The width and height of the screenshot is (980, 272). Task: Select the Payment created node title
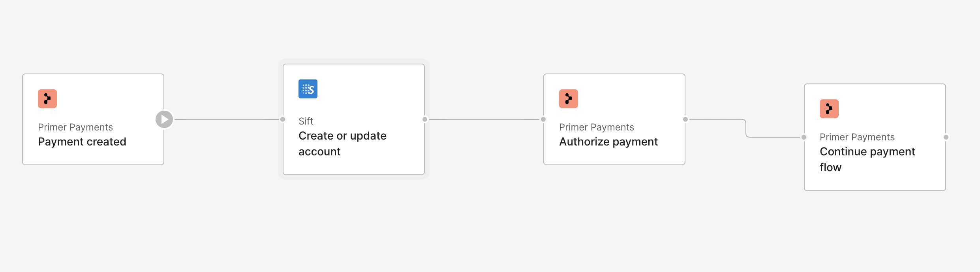[82, 142]
